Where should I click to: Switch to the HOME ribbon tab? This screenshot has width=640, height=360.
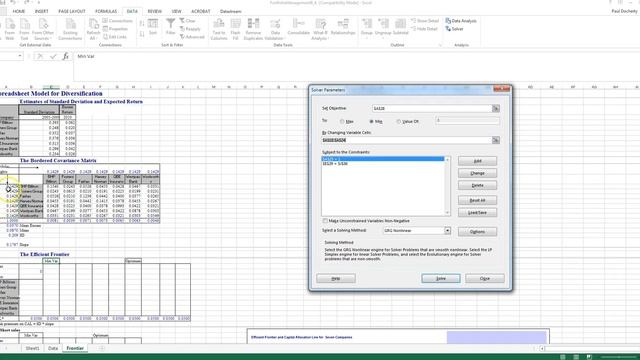pos(19,11)
